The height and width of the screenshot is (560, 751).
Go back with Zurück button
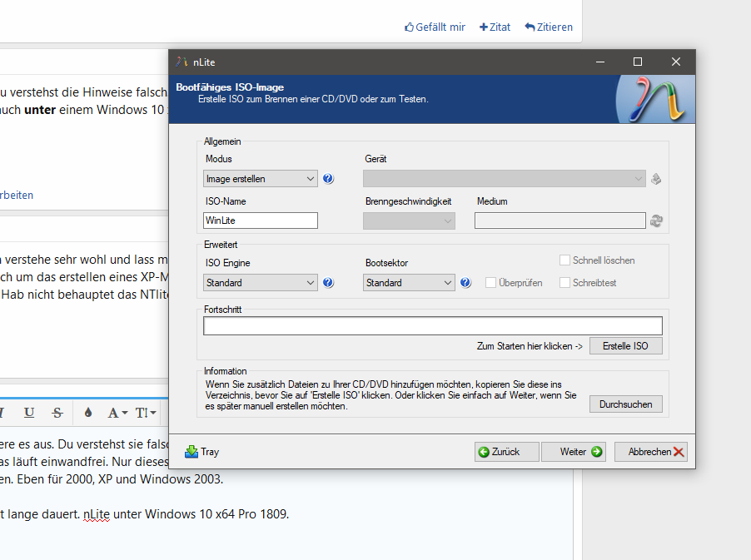click(x=507, y=451)
